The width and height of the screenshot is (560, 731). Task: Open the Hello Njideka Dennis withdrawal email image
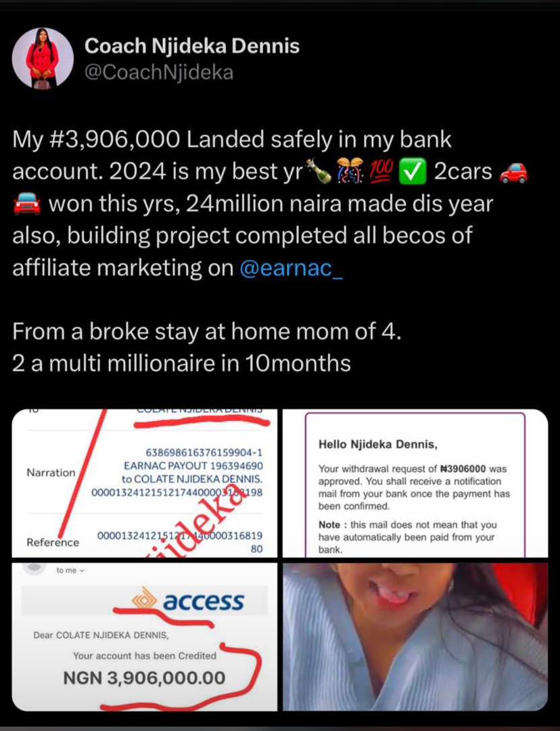point(415,483)
